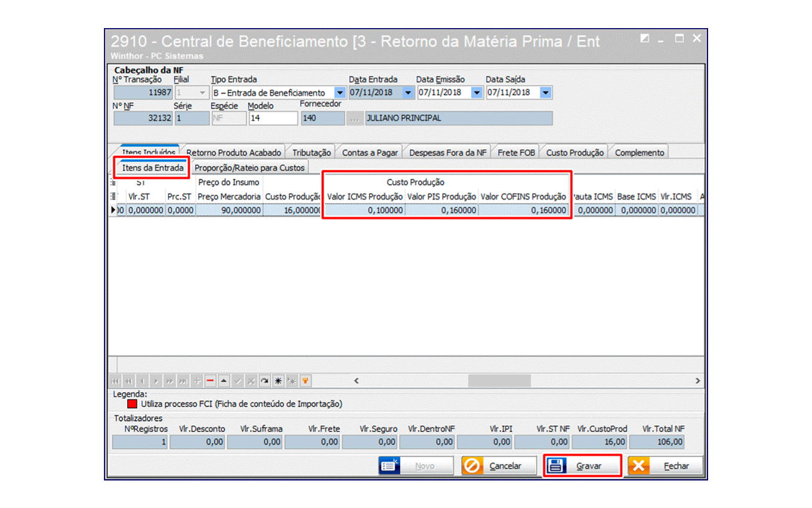
Task: Go to the Contas a Pagar tab
Action: [x=370, y=152]
